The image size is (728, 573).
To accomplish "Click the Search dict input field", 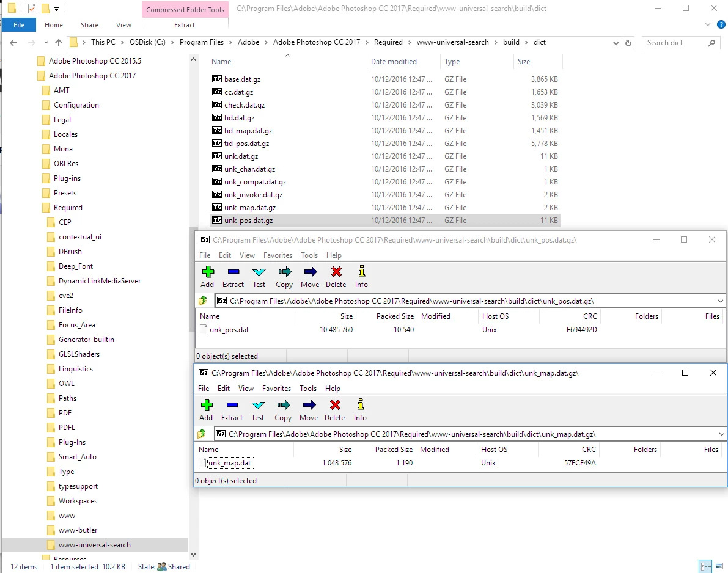I will click(x=676, y=43).
